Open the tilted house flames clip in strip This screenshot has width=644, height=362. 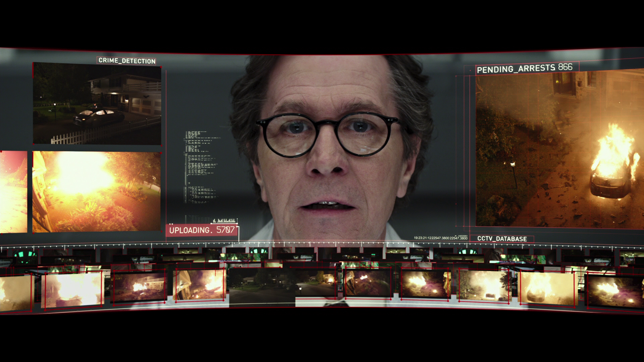(199, 284)
